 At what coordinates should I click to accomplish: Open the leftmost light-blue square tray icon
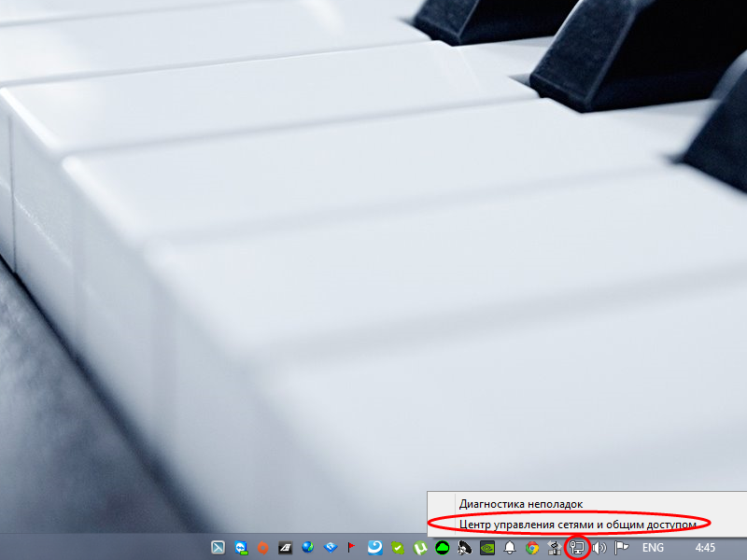pos(218,548)
